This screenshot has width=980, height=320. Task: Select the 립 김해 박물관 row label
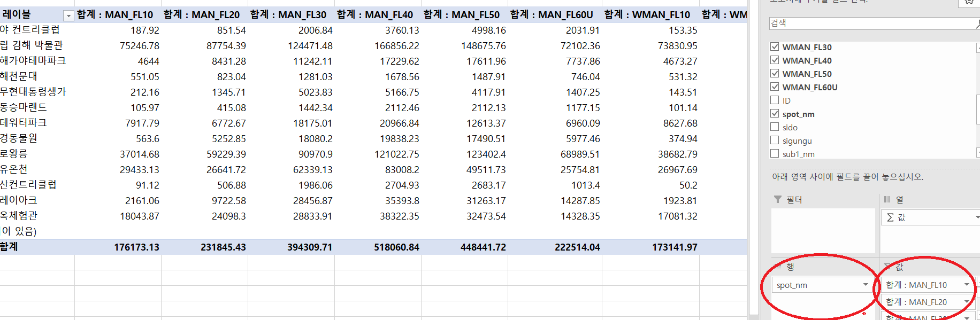(x=32, y=45)
